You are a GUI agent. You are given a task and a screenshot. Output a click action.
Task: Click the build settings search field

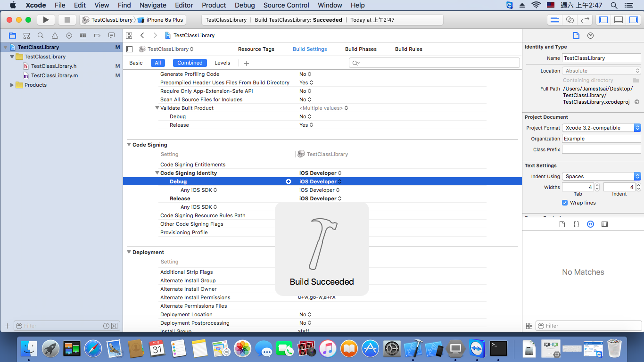click(434, 63)
